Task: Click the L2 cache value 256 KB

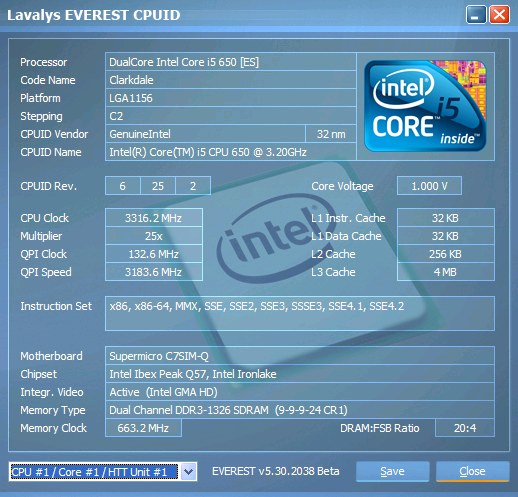Action: tap(446, 254)
